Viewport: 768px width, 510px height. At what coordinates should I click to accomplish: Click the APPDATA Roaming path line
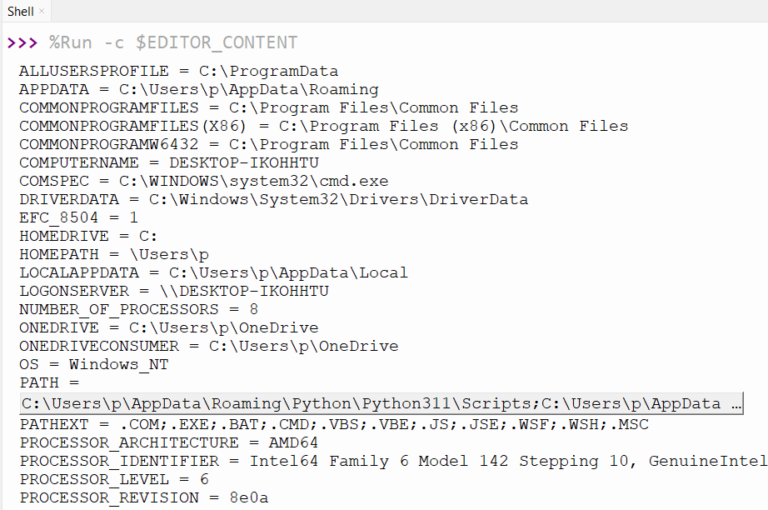tap(198, 90)
